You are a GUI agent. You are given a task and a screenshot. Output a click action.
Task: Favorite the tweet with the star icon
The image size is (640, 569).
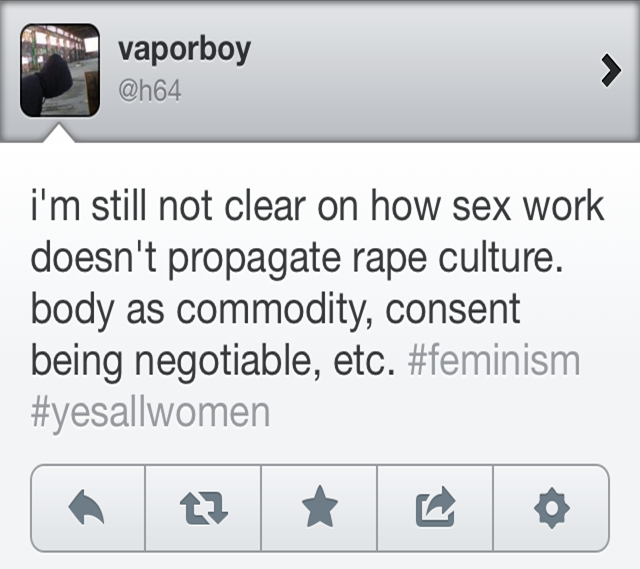(x=319, y=509)
